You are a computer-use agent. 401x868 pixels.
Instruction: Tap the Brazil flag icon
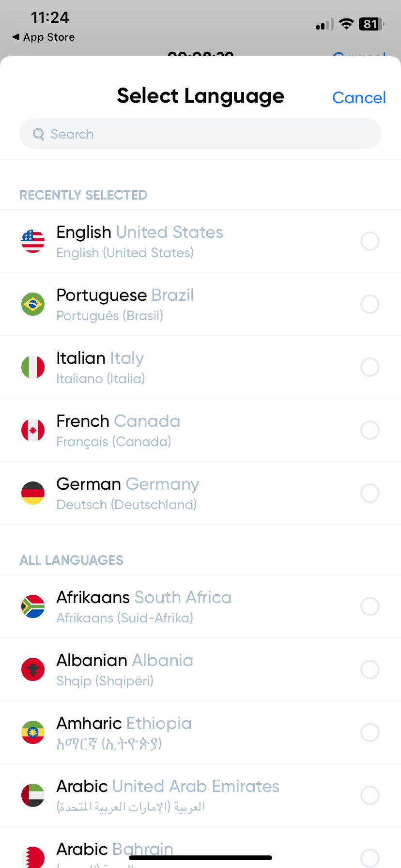pos(33,304)
